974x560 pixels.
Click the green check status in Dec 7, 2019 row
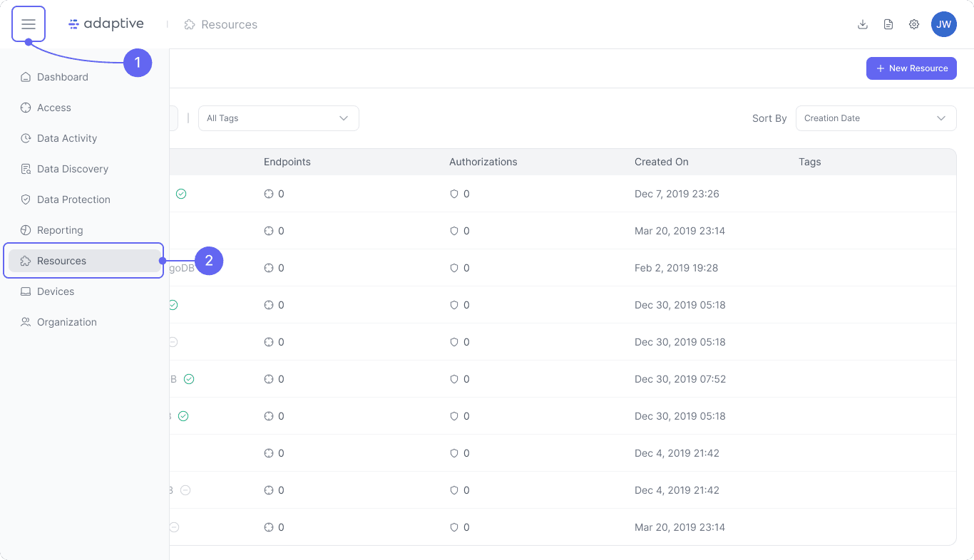(x=181, y=194)
